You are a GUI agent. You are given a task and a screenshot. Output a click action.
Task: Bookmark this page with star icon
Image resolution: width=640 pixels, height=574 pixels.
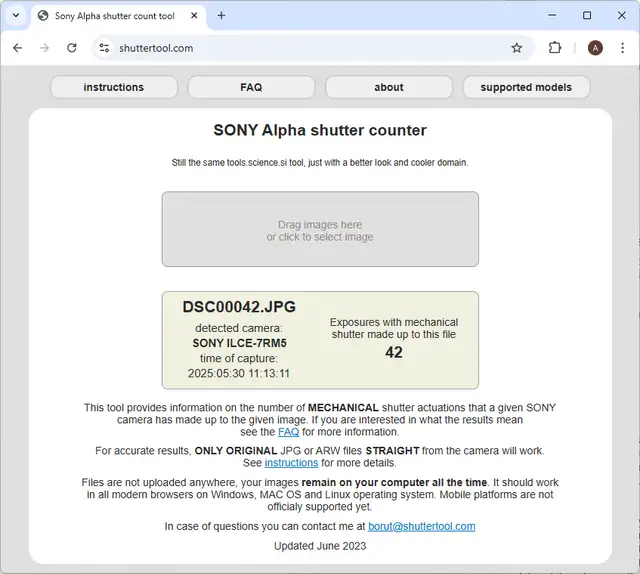coord(517,48)
